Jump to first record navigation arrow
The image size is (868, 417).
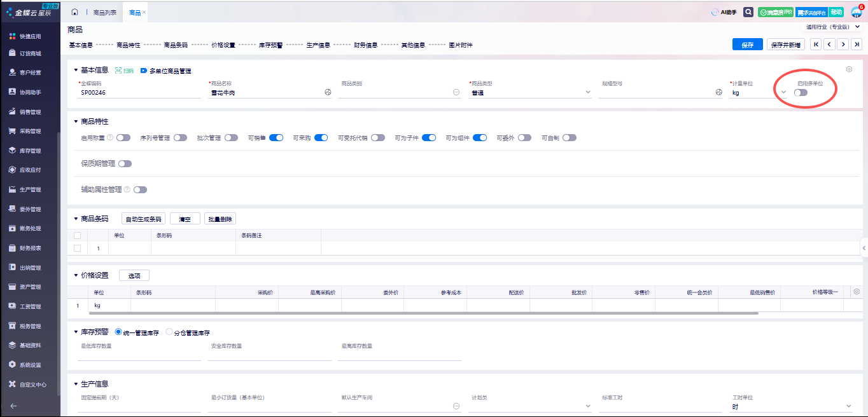[816, 44]
